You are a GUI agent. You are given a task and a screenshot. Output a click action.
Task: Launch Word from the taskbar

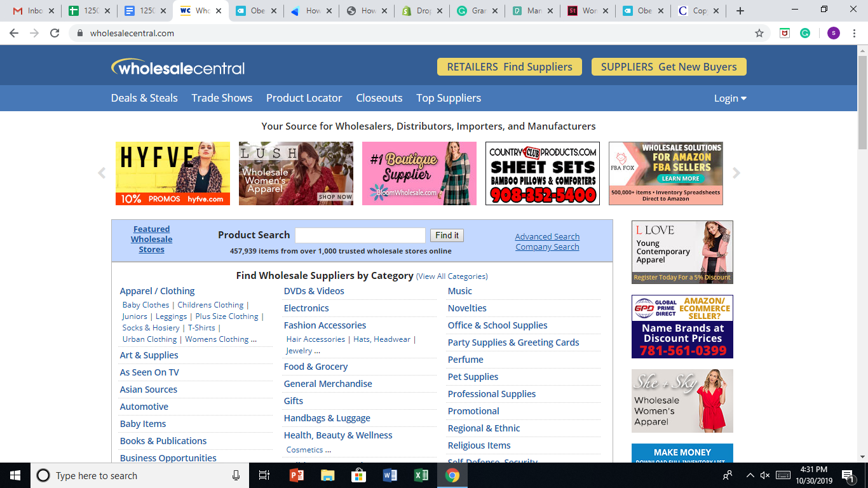pyautogui.click(x=390, y=475)
